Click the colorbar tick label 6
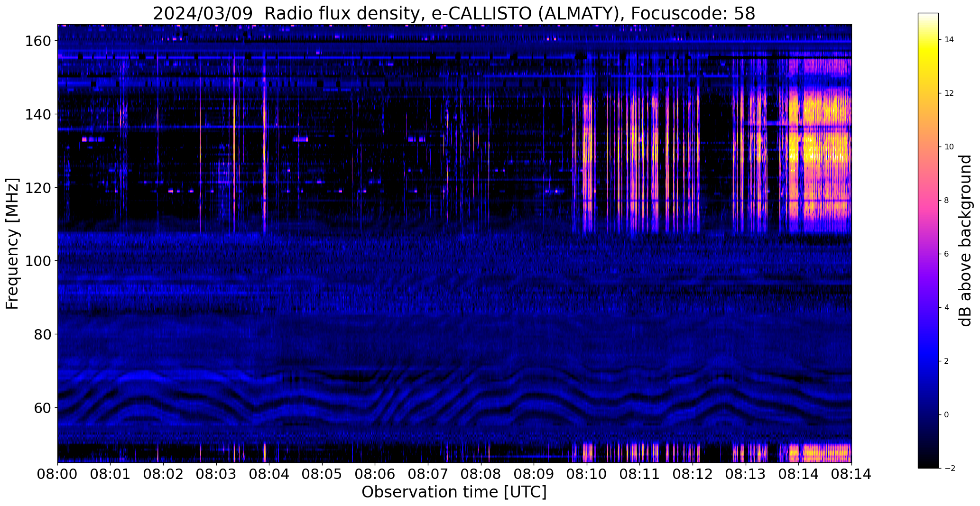Screen dimensions: 980x506 (x=947, y=254)
